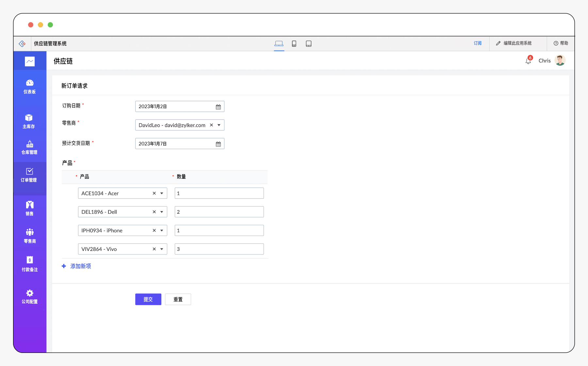Open 付款备注 payment notes in sidebar
Screen dimensions: 588x366
pyautogui.click(x=30, y=264)
